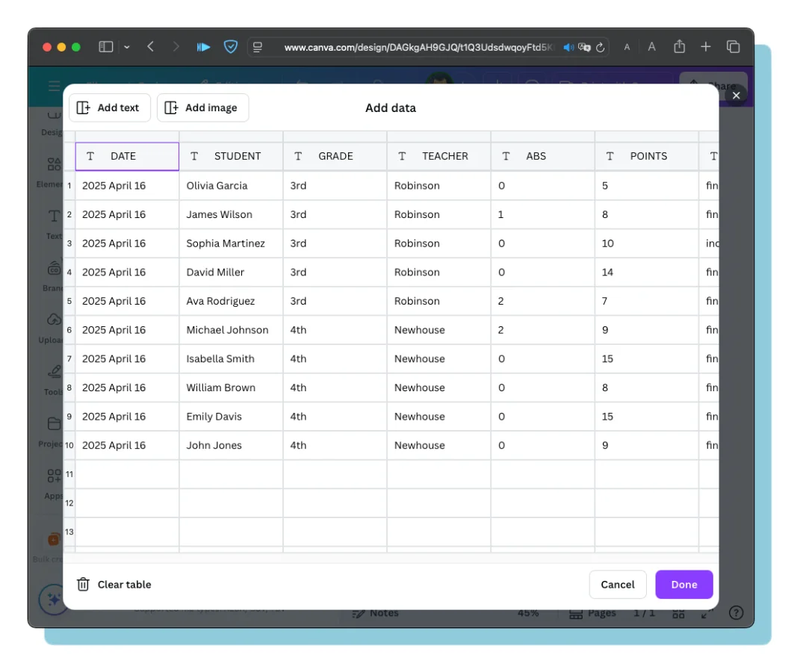This screenshot has height=672, width=800.
Task: Click the text type icon in STUDENT header
Action: pos(194,156)
